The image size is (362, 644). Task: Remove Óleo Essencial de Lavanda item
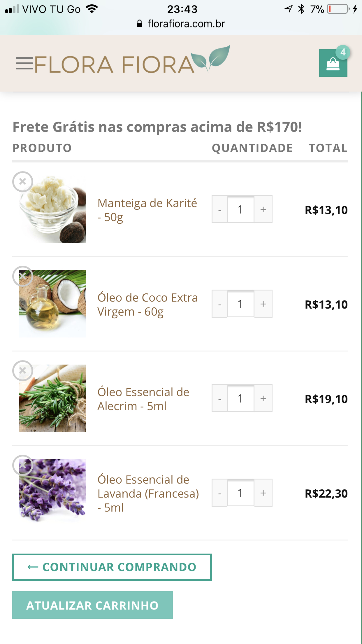23,465
